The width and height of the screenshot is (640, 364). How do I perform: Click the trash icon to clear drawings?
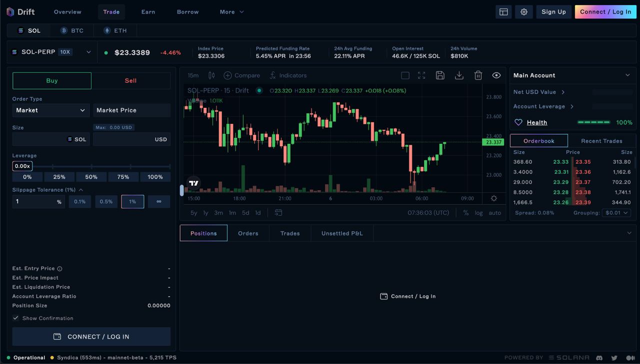478,75
